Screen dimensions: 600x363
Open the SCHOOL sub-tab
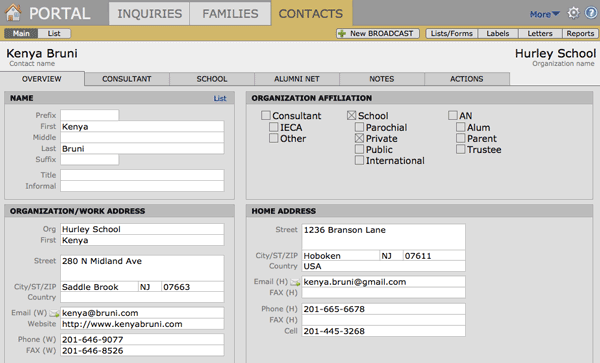pos(212,79)
